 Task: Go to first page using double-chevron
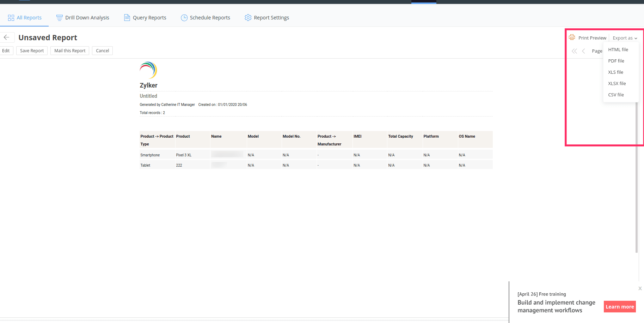click(574, 51)
